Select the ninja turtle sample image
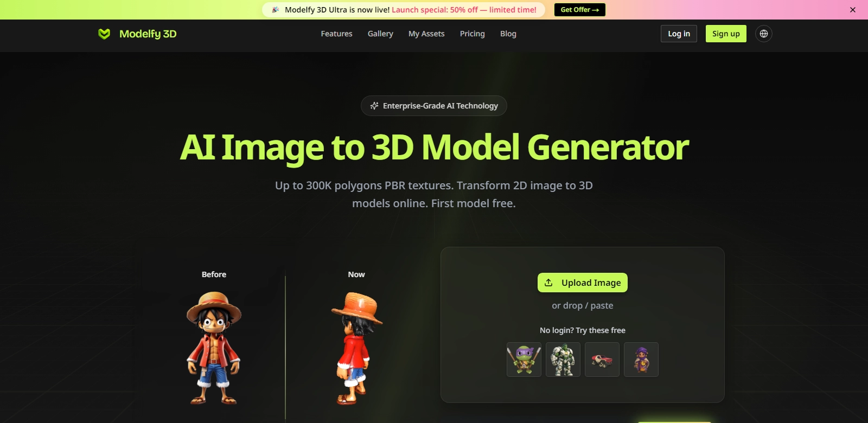Image resolution: width=868 pixels, height=423 pixels. (x=524, y=360)
